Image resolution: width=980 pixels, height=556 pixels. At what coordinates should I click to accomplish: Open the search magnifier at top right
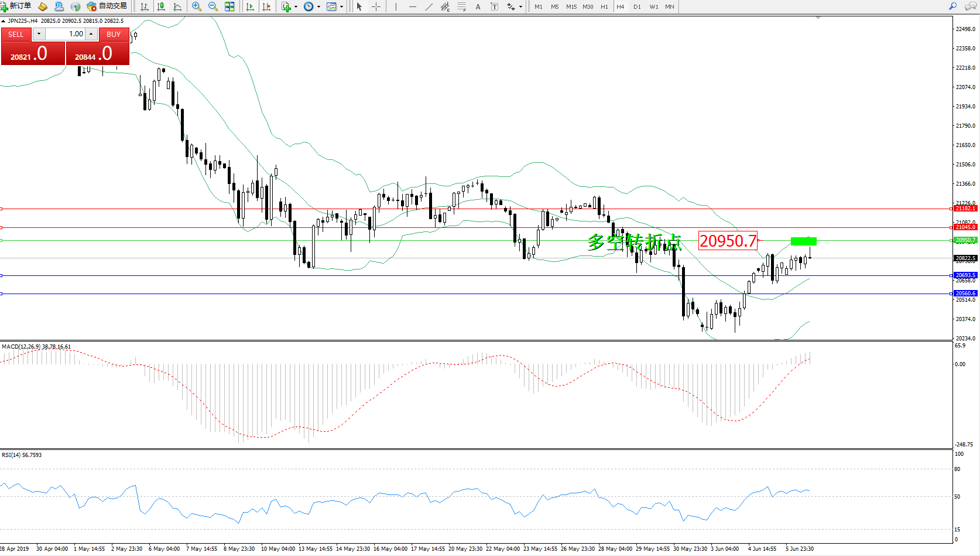tap(952, 6)
